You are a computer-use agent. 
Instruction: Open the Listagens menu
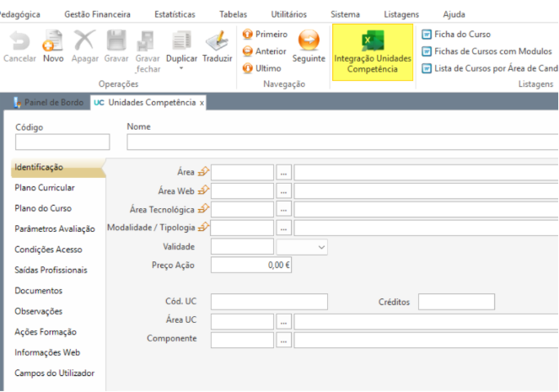coord(401,14)
